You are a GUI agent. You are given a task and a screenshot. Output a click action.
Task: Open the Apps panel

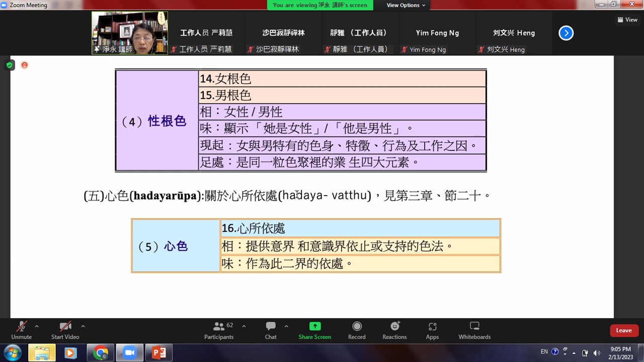[x=432, y=327]
